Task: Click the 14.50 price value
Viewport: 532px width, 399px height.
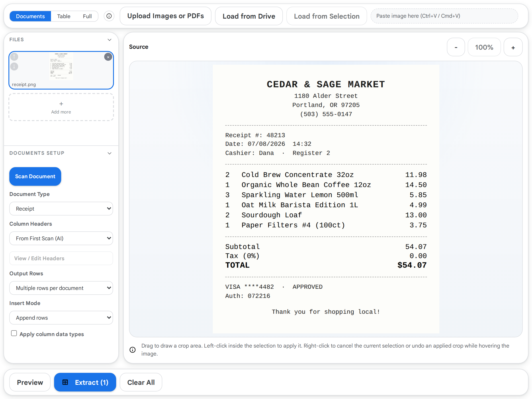Action: (x=416, y=185)
